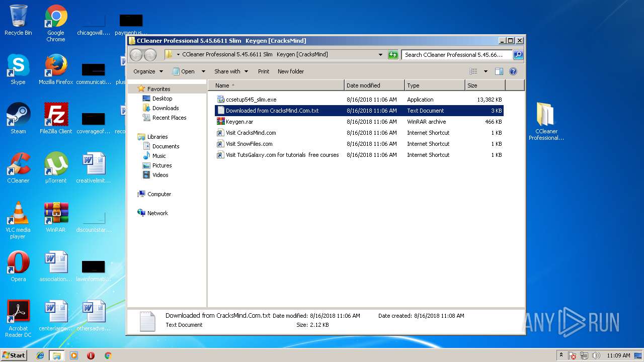This screenshot has height=362, width=644.
Task: Show hidden system tray icons
Action: [560, 355]
